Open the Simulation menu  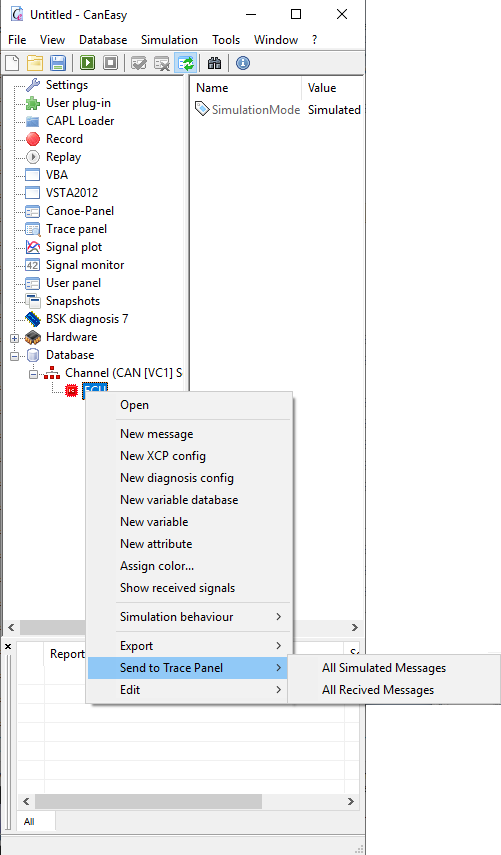(169, 40)
